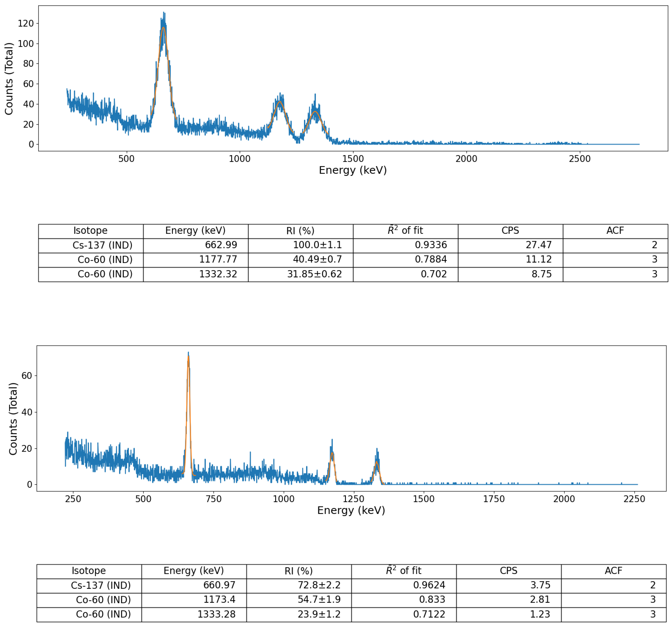Click the ACF header in the second table
Viewport: 672px width, 627px height.
(x=613, y=571)
